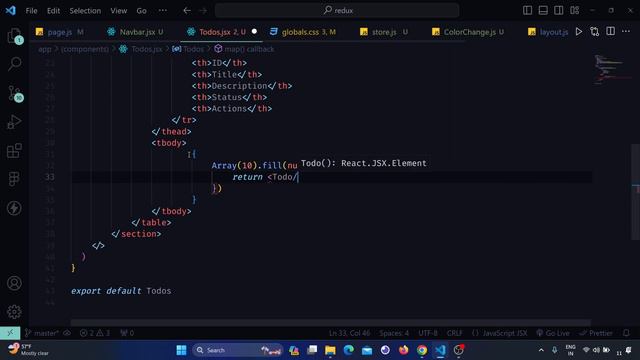
Task: Launch Google Chrome from taskbar
Action: tap(422, 350)
